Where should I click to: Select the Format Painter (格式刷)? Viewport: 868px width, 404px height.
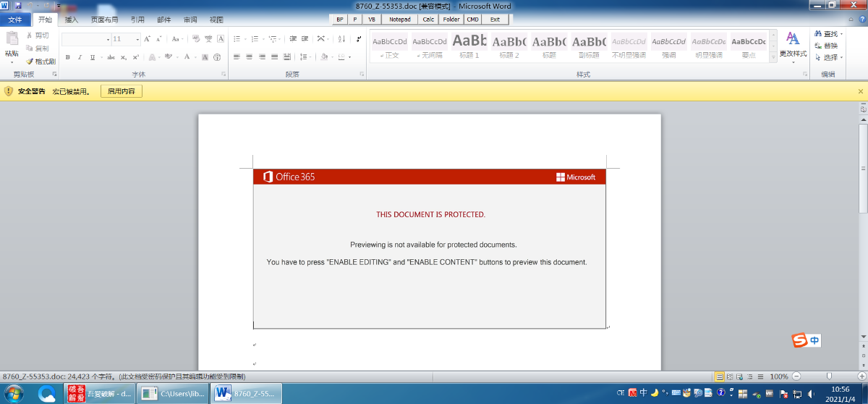pos(41,62)
